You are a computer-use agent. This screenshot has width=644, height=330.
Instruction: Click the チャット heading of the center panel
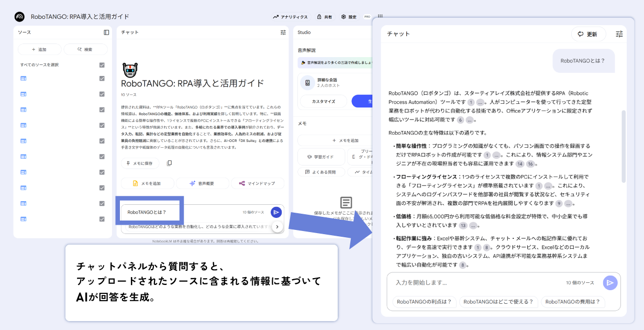tap(130, 32)
